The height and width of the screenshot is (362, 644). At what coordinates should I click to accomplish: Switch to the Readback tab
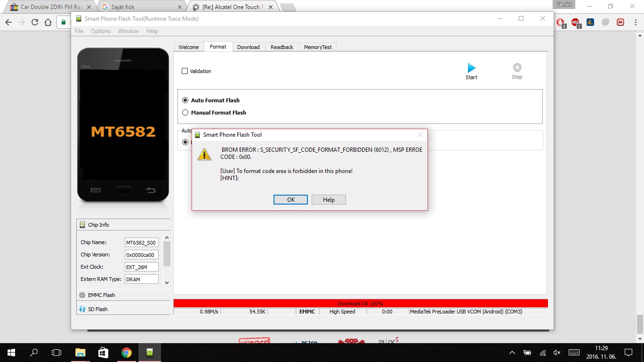tap(282, 47)
